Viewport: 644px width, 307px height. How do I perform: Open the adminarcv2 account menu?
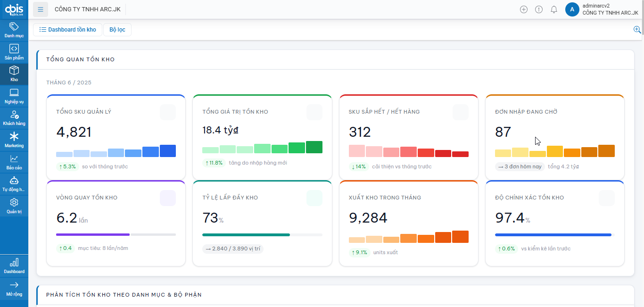[599, 9]
